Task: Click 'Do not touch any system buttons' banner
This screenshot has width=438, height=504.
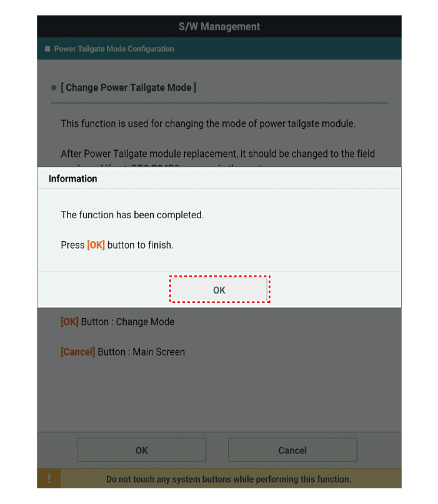Action: [x=229, y=479]
